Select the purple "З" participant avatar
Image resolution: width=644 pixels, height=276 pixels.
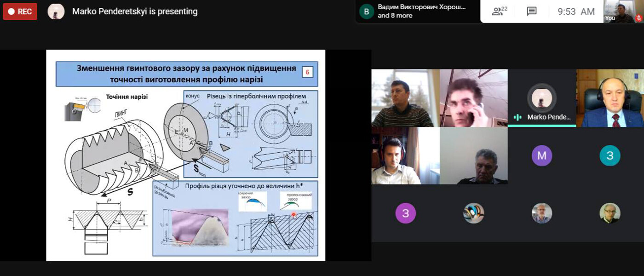(405, 213)
